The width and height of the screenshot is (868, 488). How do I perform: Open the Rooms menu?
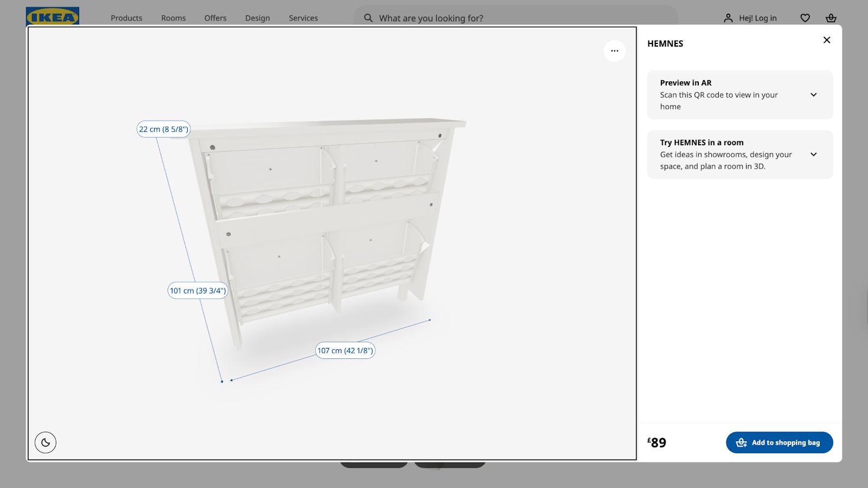click(173, 18)
